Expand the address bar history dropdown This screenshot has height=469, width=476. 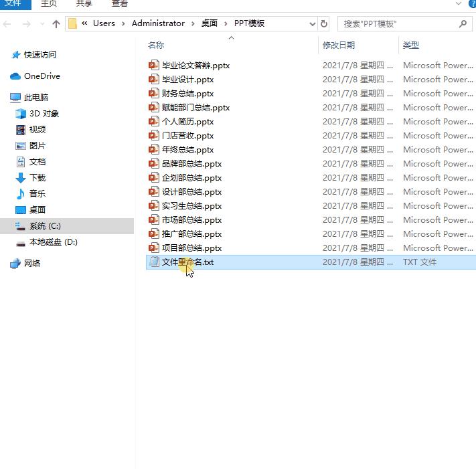coord(312,23)
